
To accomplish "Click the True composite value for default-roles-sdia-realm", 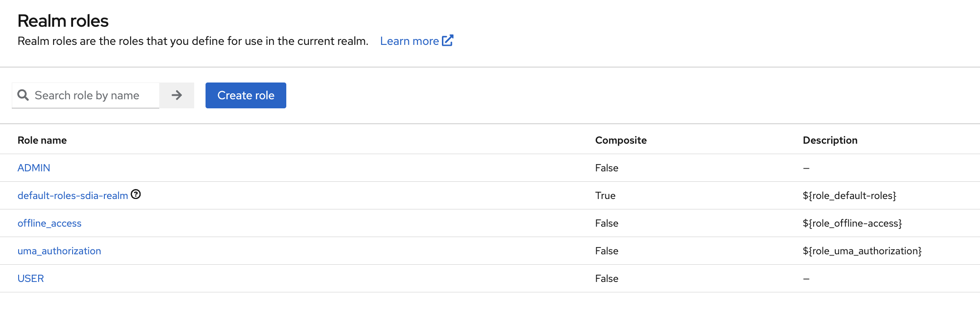I will point(605,195).
